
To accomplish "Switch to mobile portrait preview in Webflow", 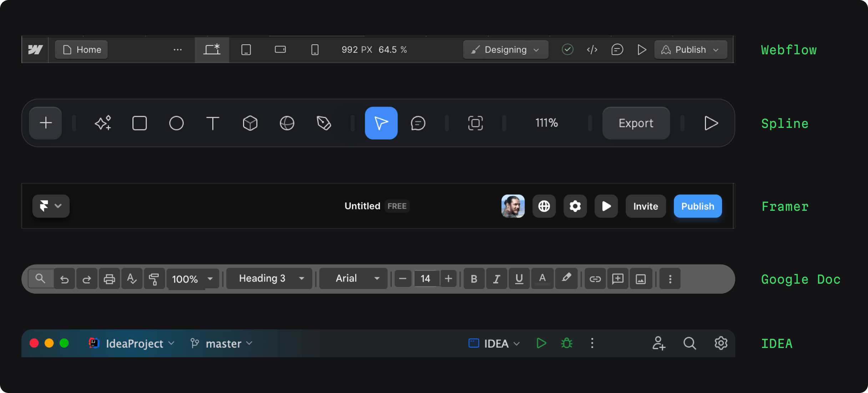I will pyautogui.click(x=314, y=50).
